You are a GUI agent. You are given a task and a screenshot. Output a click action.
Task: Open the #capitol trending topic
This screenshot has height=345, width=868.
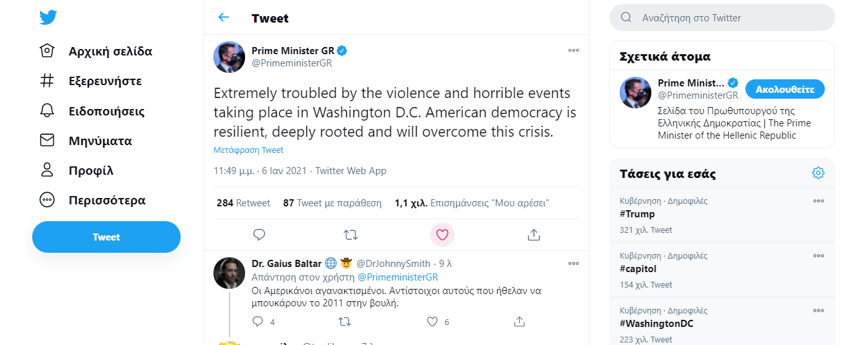point(638,269)
